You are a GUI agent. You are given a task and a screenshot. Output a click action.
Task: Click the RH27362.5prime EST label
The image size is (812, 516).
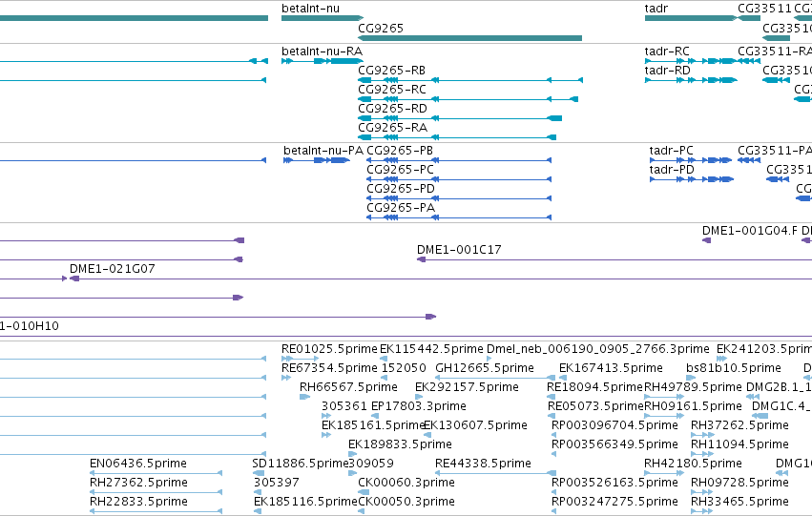click(x=138, y=484)
